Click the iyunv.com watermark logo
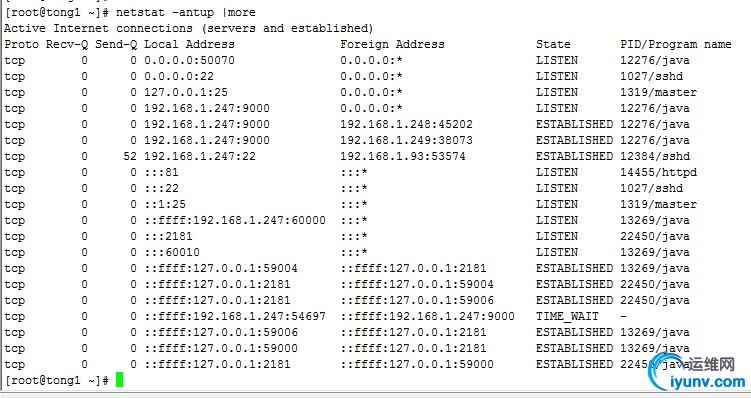The width and height of the screenshot is (751, 398). tap(699, 374)
